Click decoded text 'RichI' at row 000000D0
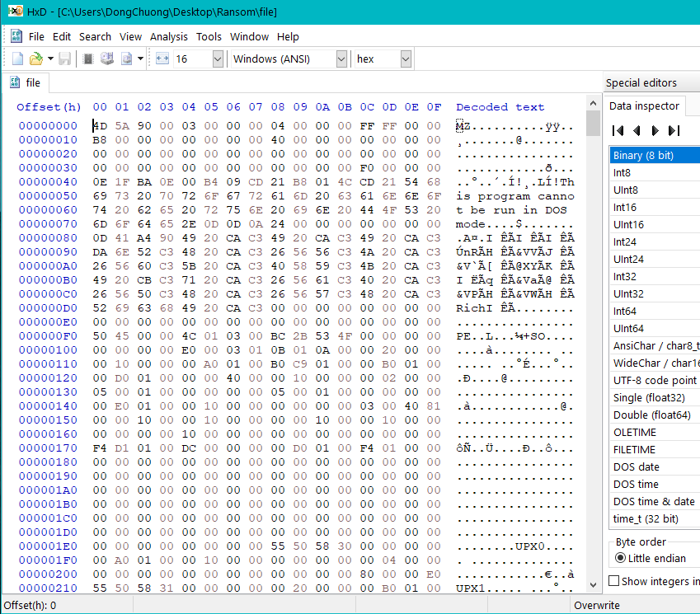Viewport: 700px width, 614px height. (474, 308)
